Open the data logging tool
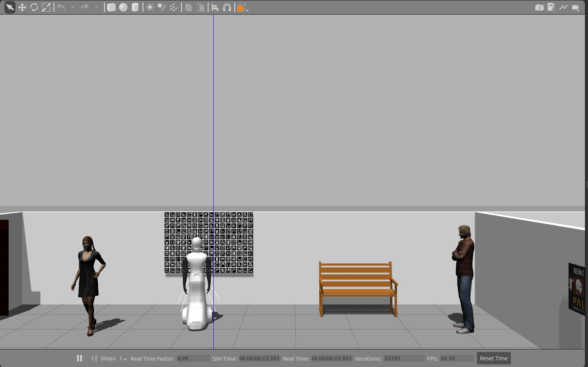 [551, 7]
